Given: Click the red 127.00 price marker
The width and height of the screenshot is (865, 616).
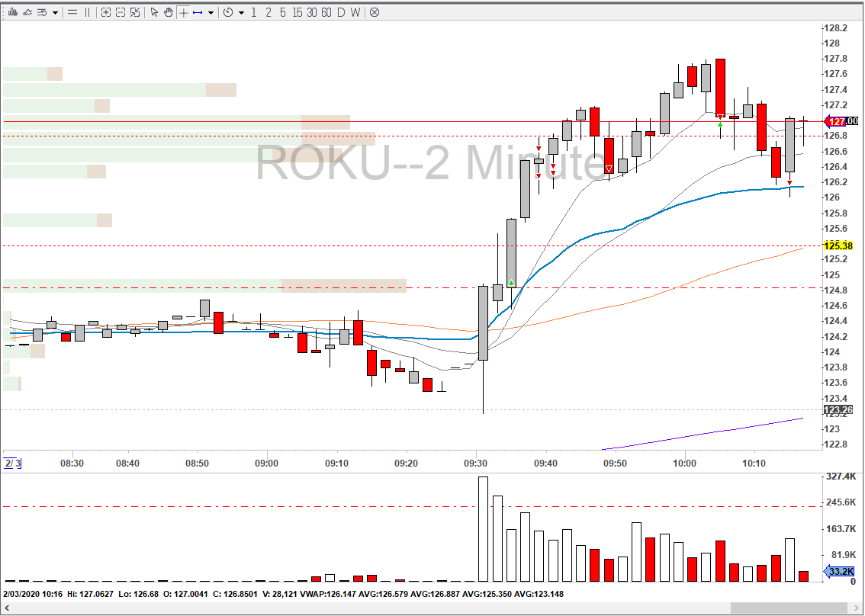Looking at the screenshot, I should [841, 121].
